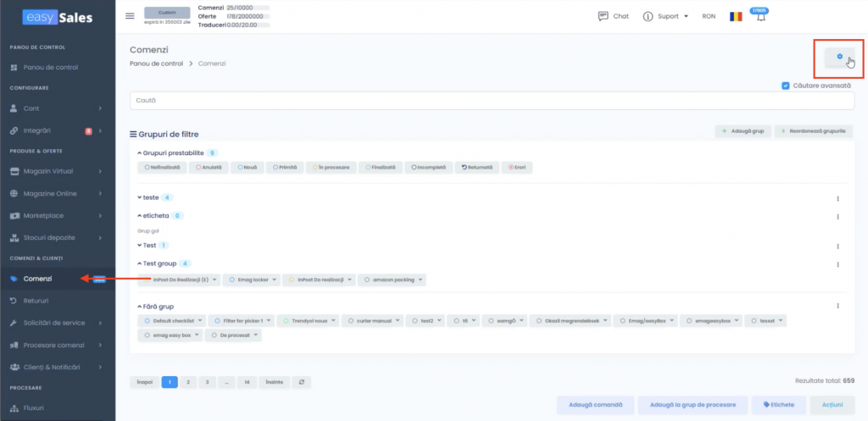Select the Finalizată preset filter
The image size is (868, 421).
(x=381, y=168)
